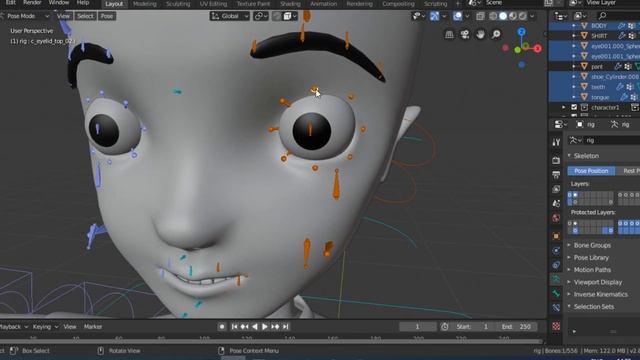This screenshot has height=360, width=640.
Task: Expand the Pose Library panel
Action: tap(591, 258)
